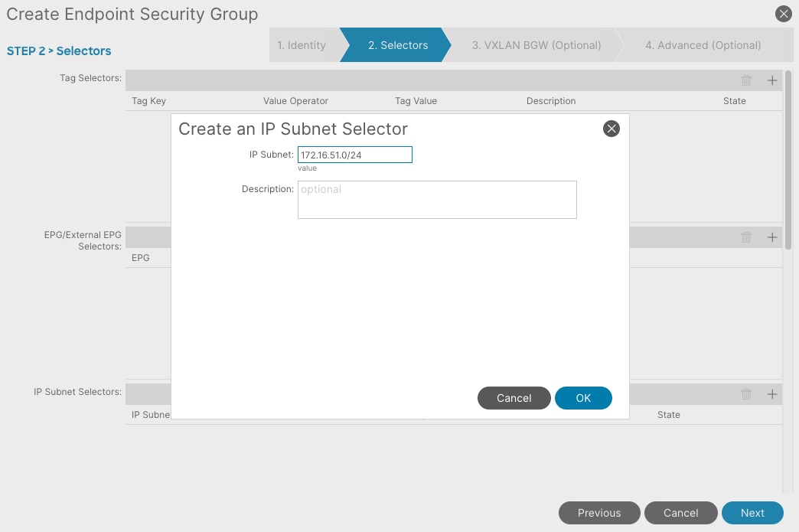Click the Value Operator column header
This screenshot has height=532, width=799.
pyautogui.click(x=295, y=101)
